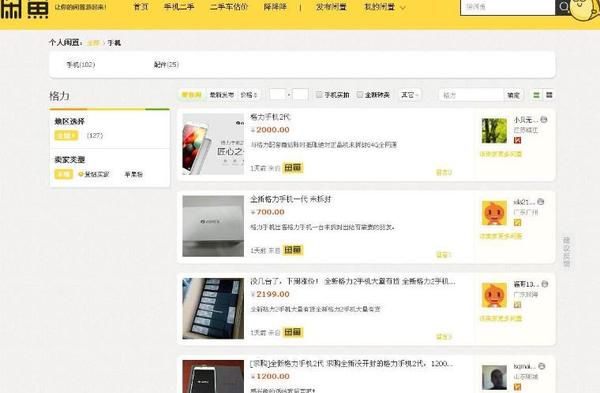Screen dimensions: 600x393
Task: Select the 配件(25) category tab
Action: pyautogui.click(x=166, y=65)
